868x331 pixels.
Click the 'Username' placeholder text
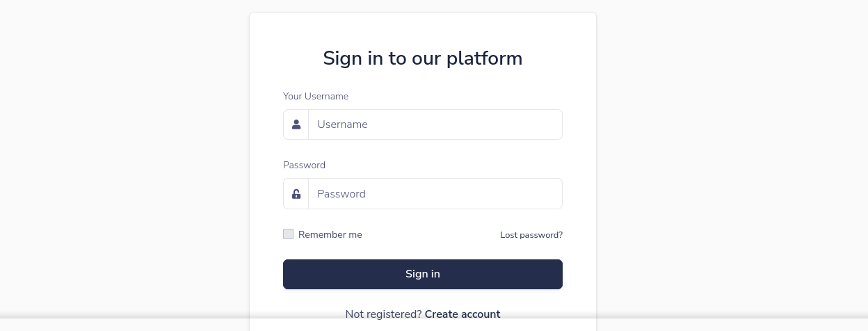pyautogui.click(x=342, y=124)
